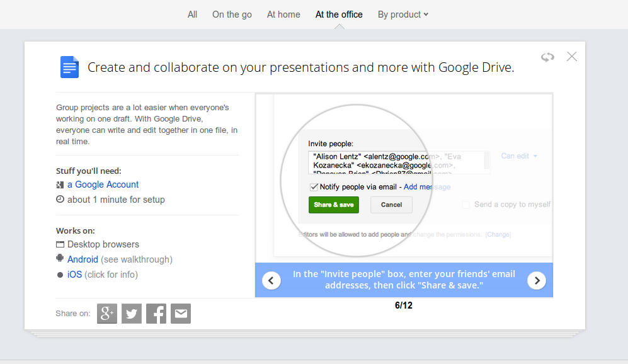The width and height of the screenshot is (628, 364).
Task: Click the Share & save button
Action: (x=334, y=205)
